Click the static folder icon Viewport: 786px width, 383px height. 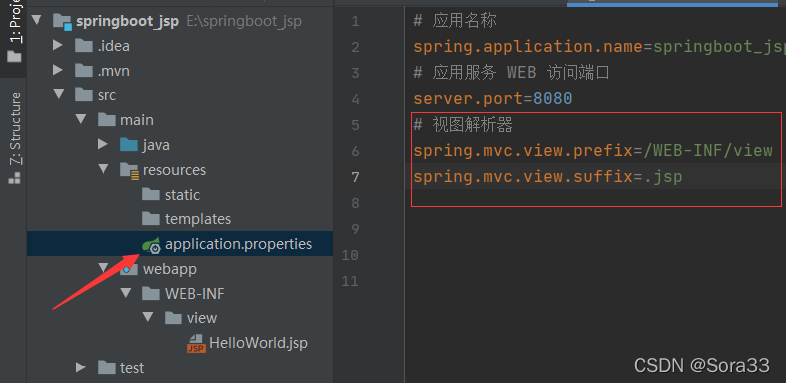(x=150, y=194)
